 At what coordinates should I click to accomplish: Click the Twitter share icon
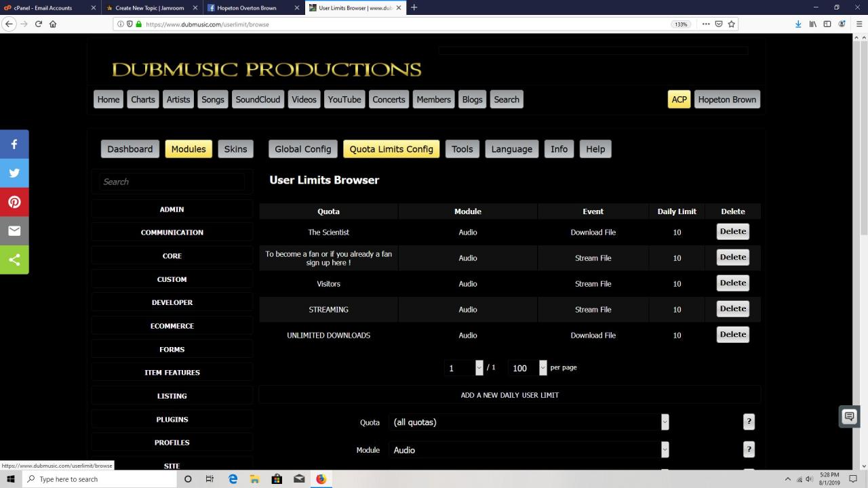click(14, 173)
